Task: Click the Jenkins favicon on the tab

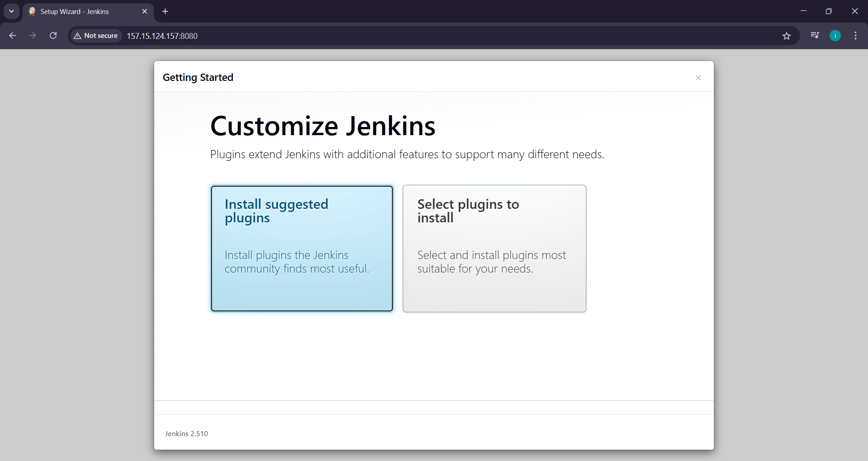Action: pos(32,11)
